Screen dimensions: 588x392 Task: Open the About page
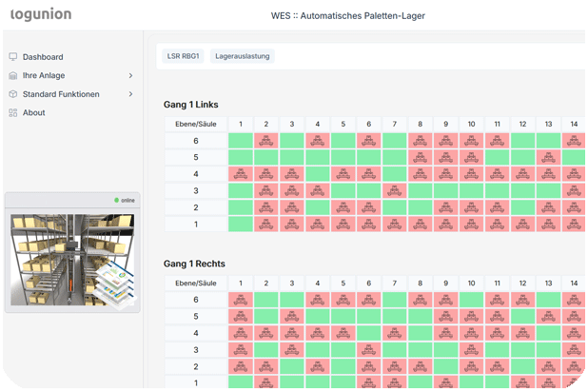pyautogui.click(x=34, y=112)
